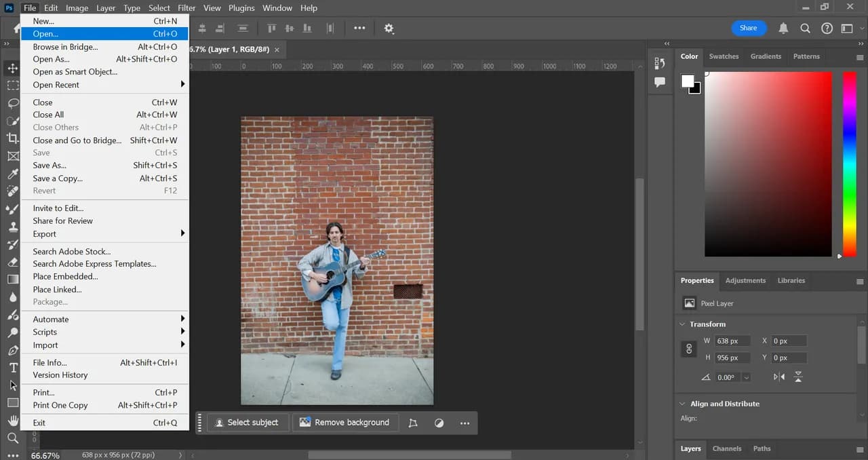Click the blue Share button
The image size is (868, 460).
tap(748, 28)
